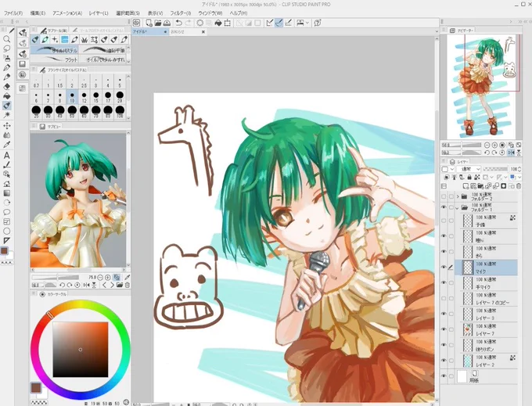Select the オイルパステル brush sub tool
532x406 pixels.
(x=55, y=51)
